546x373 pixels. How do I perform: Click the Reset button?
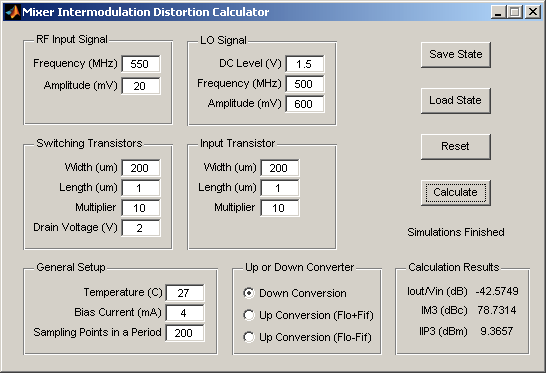pyautogui.click(x=455, y=147)
